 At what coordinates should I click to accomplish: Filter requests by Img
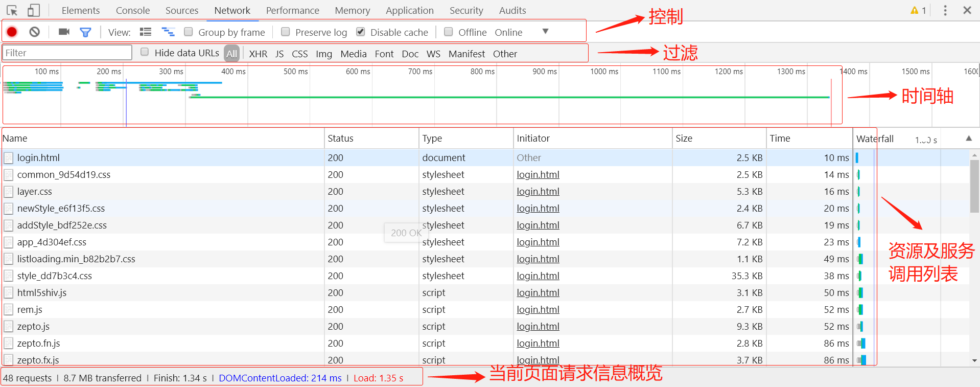[x=324, y=54]
